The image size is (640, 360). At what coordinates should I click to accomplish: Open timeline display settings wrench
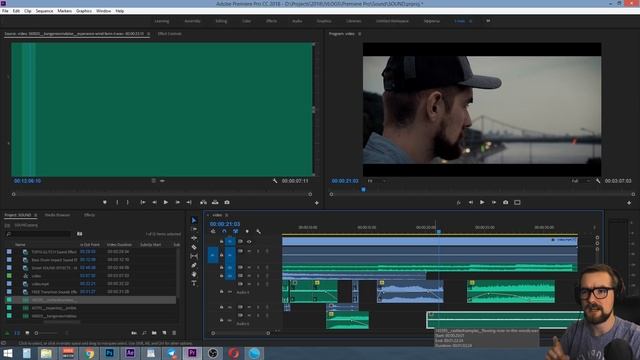coord(258,231)
